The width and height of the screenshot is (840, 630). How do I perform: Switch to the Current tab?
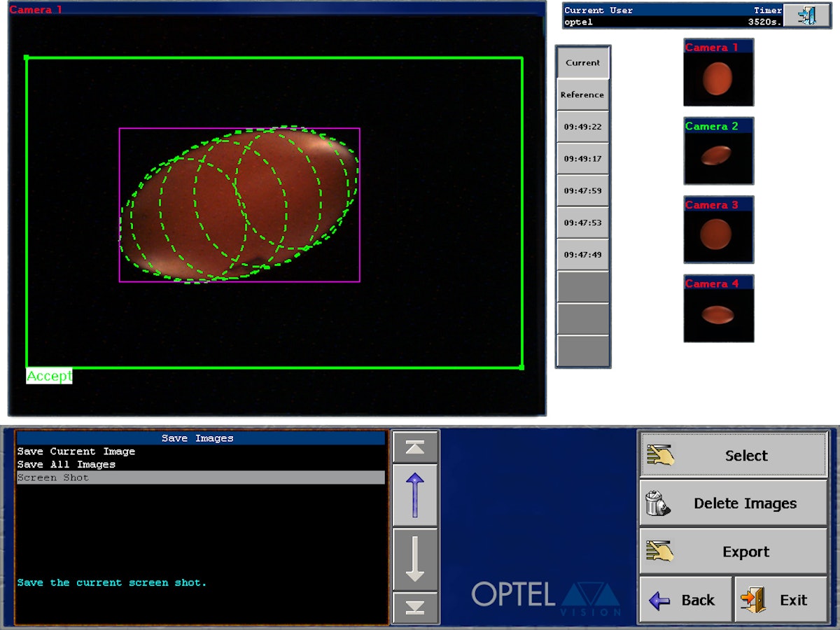(x=582, y=62)
